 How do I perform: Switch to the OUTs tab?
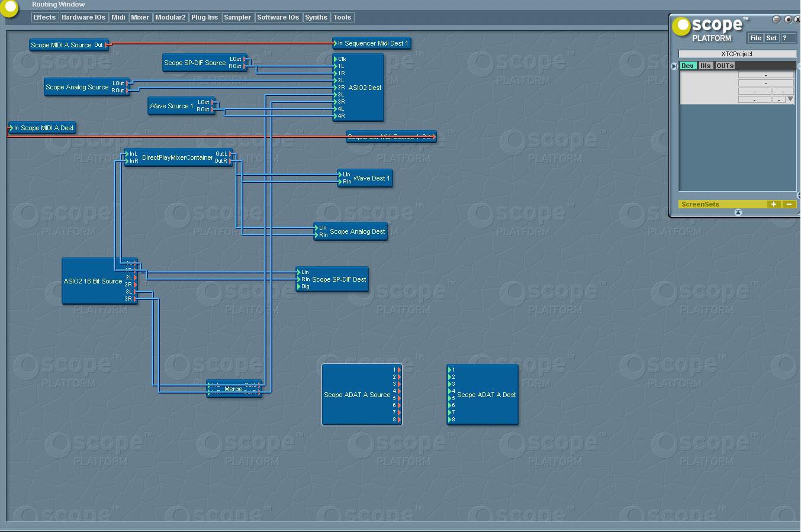725,66
